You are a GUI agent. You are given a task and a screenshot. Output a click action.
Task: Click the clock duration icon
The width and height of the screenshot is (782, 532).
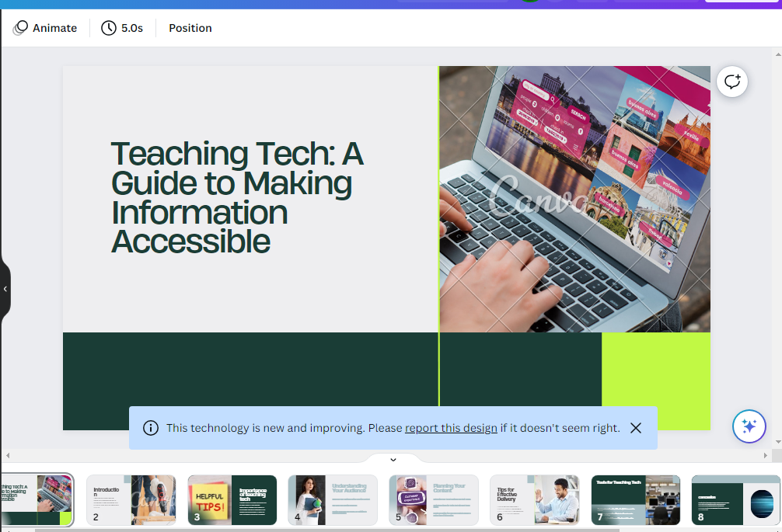pos(108,28)
